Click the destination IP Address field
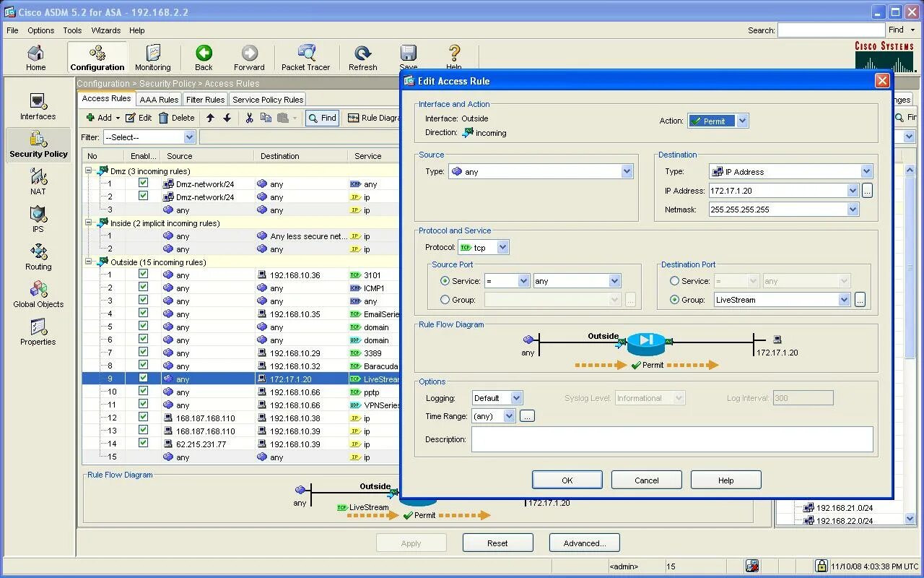 tap(778, 191)
